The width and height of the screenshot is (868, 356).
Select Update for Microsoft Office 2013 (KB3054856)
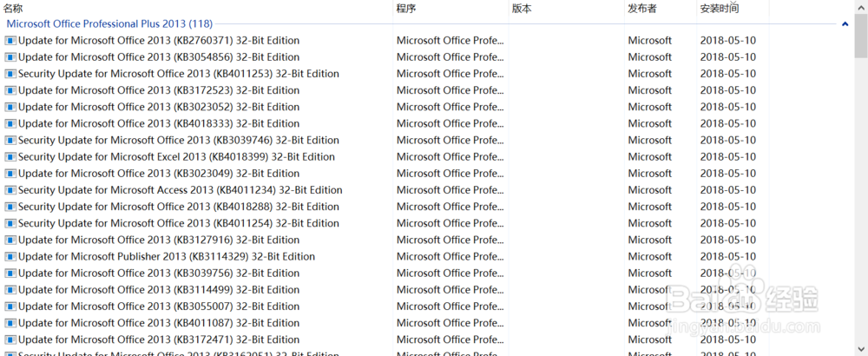[x=159, y=57]
